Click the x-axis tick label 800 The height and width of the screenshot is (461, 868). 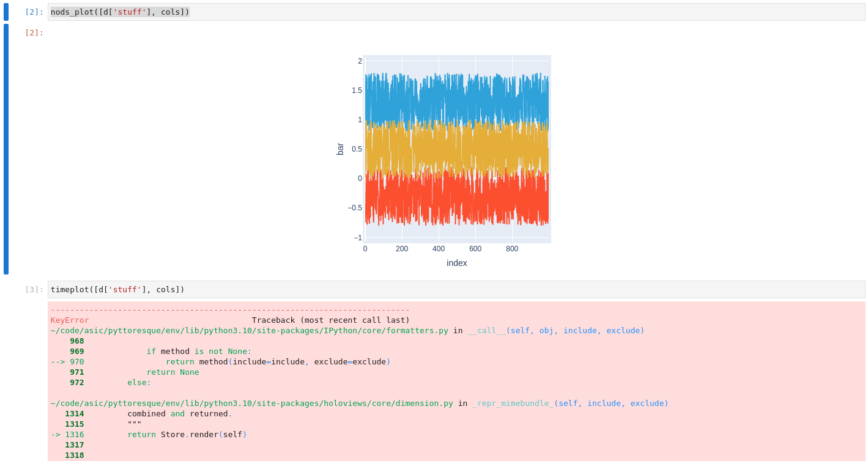pos(512,249)
